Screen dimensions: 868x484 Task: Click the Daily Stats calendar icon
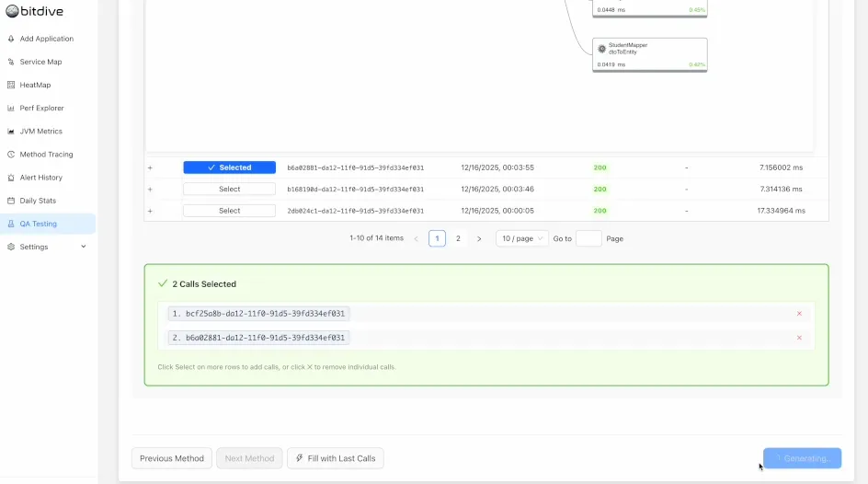click(11, 201)
